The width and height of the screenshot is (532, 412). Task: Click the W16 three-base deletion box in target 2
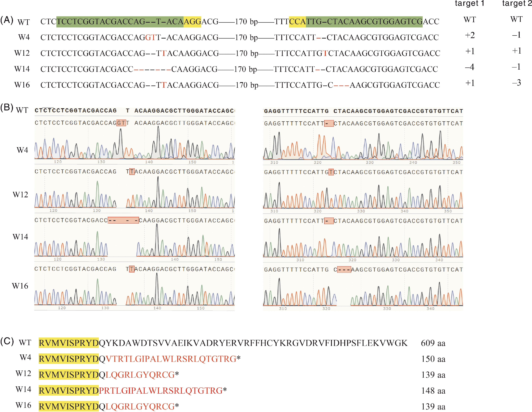344,270
